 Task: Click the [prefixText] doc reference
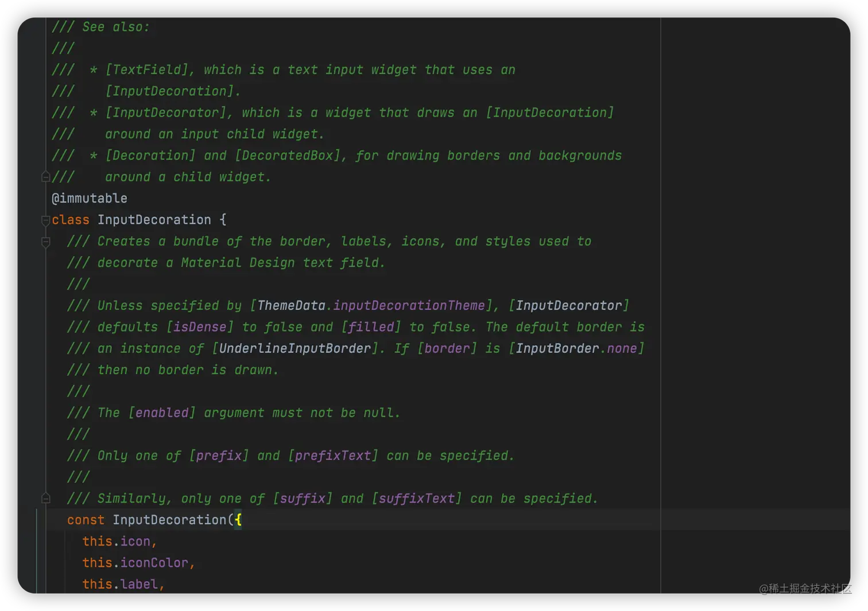333,456
